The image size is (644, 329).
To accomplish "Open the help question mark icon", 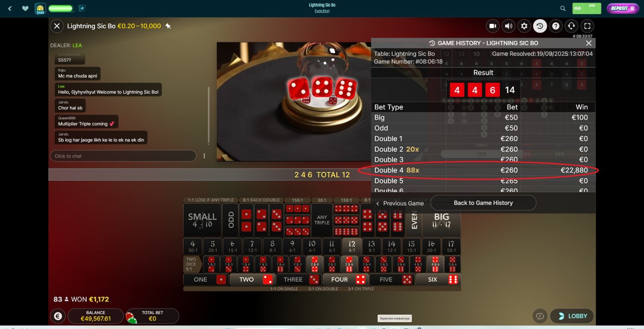I will [556, 26].
